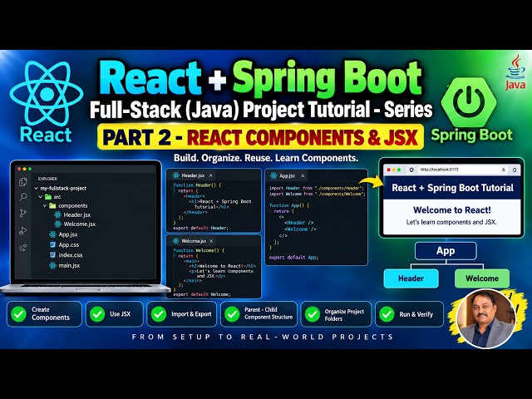Click 'Build. Organize. Reuse. Learn Components.' tagline
Image resolution: width=532 pixels, height=399 pixels.
click(266, 158)
